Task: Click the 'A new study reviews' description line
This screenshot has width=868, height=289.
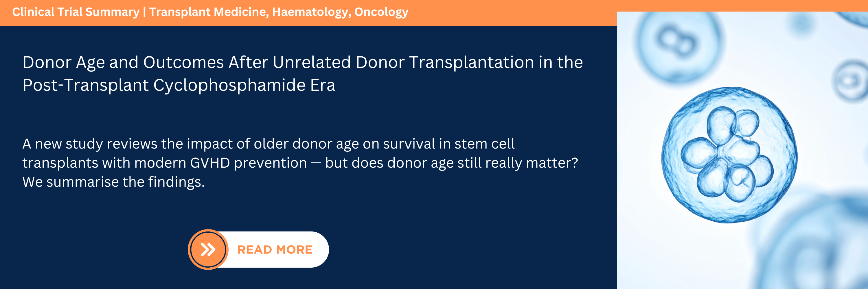Action: [x=268, y=144]
